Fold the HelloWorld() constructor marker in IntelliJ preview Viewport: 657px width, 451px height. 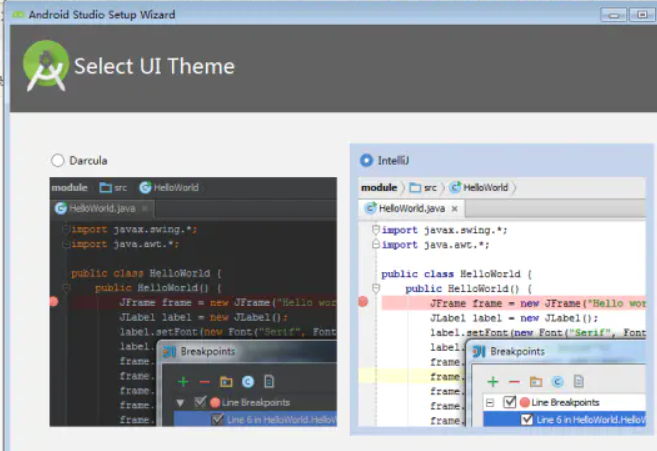[376, 288]
